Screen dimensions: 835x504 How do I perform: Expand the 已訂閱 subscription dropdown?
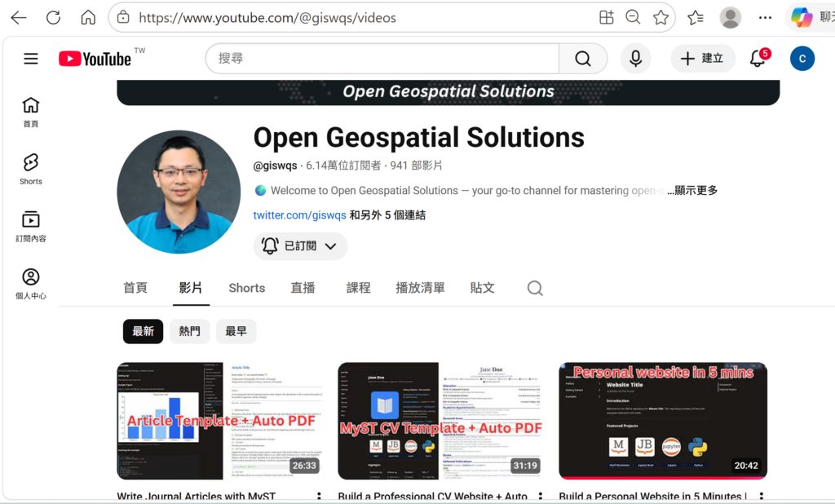(x=300, y=245)
